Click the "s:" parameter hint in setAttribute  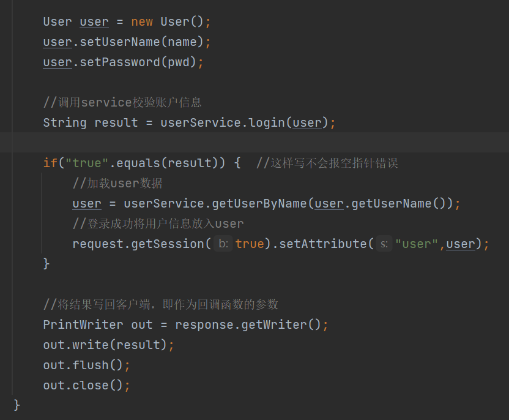click(384, 244)
